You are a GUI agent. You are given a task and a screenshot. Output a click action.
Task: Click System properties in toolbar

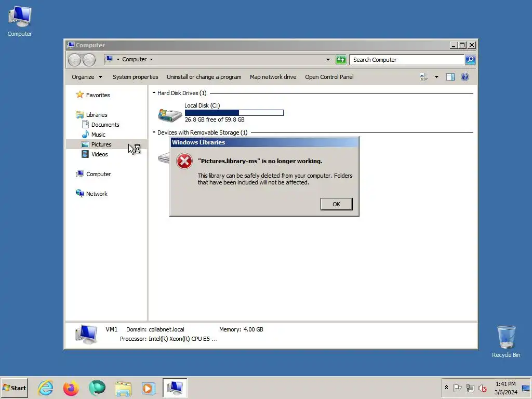(136, 77)
